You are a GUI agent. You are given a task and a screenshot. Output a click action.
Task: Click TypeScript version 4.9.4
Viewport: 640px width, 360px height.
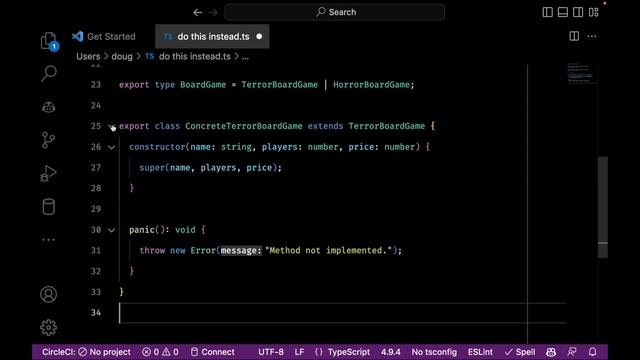coord(391,352)
